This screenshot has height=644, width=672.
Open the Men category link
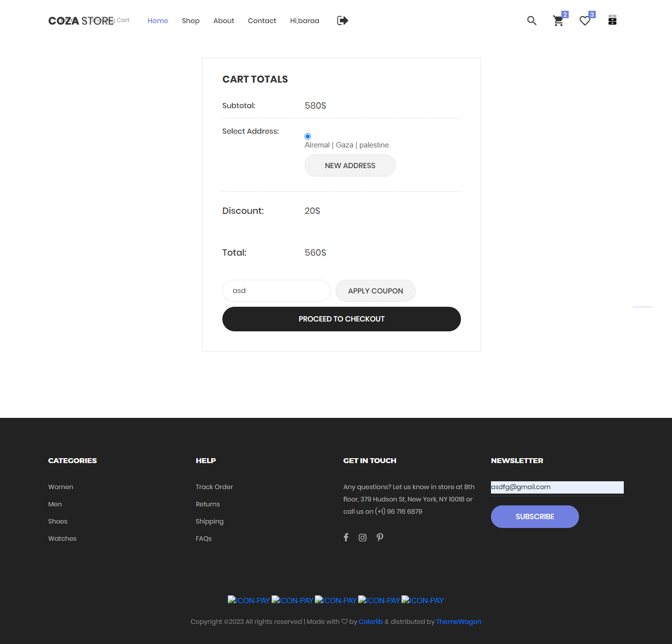(x=55, y=504)
